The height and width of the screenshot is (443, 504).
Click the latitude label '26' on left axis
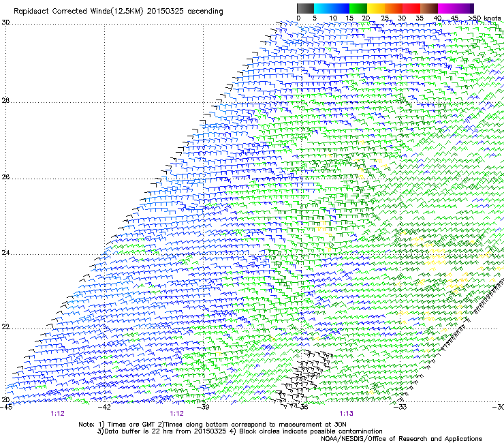pos(5,177)
